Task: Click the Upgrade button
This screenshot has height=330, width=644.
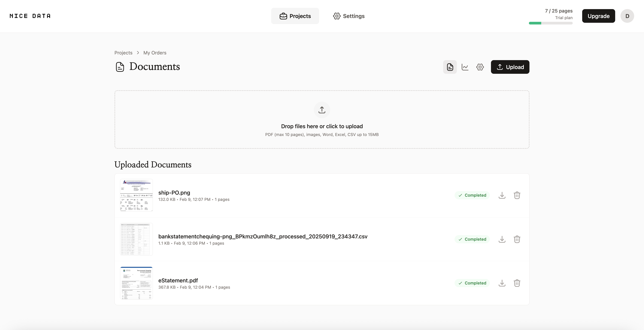Action: pyautogui.click(x=598, y=16)
